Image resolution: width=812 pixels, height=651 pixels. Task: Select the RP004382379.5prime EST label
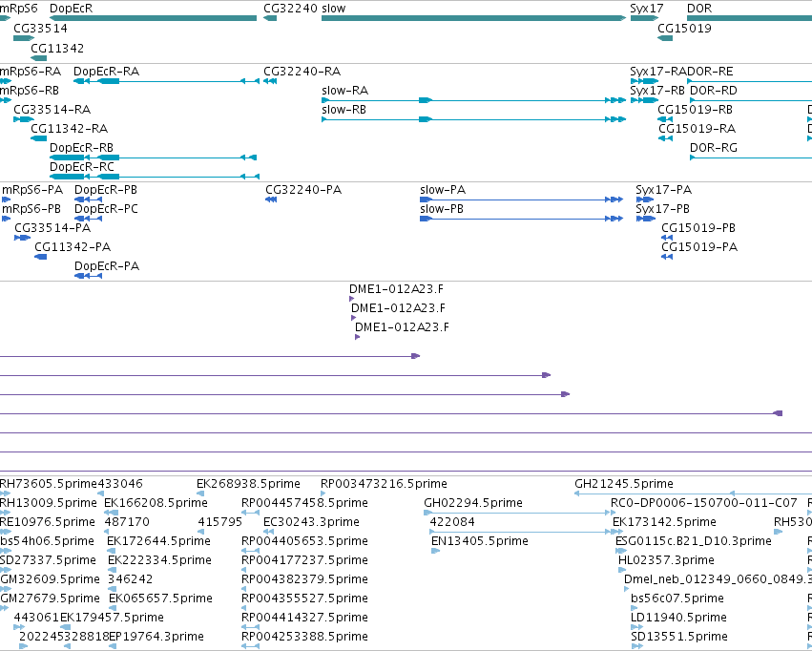point(304,579)
